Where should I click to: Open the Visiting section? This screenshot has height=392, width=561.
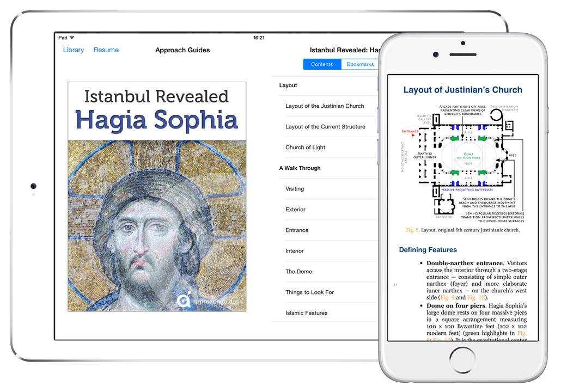(295, 189)
